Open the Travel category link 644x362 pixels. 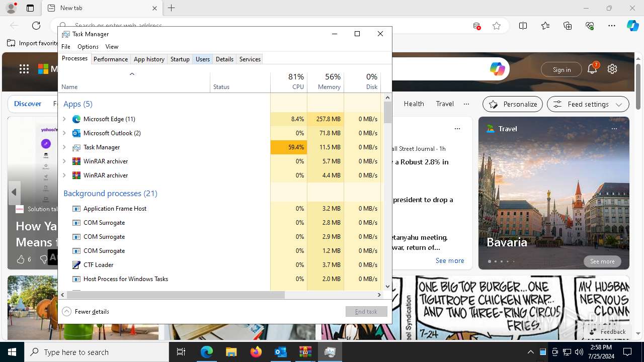445,104
